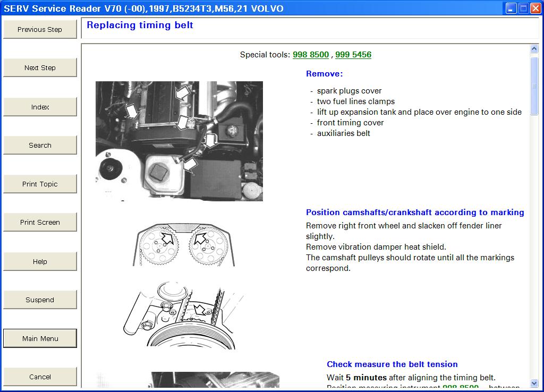This screenshot has height=392, width=544.
Task: Click the 'Remove:' heading
Action: (325, 74)
